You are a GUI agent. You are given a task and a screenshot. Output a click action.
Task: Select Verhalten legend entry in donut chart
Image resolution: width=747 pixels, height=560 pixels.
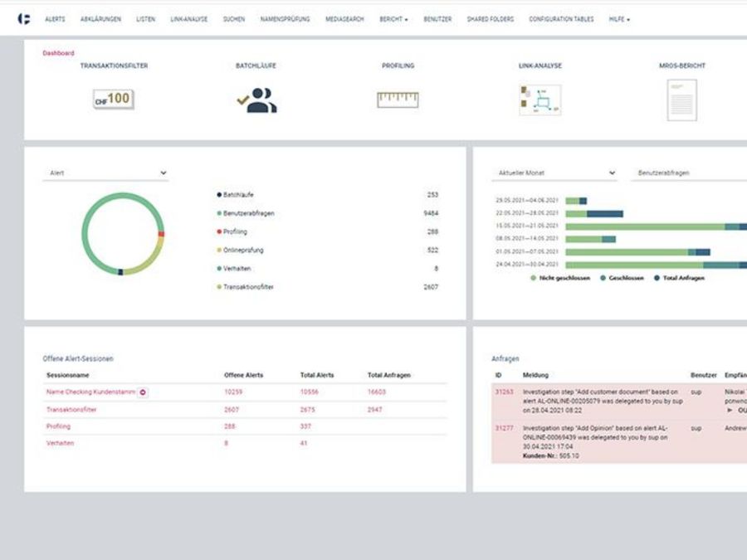[x=234, y=269]
